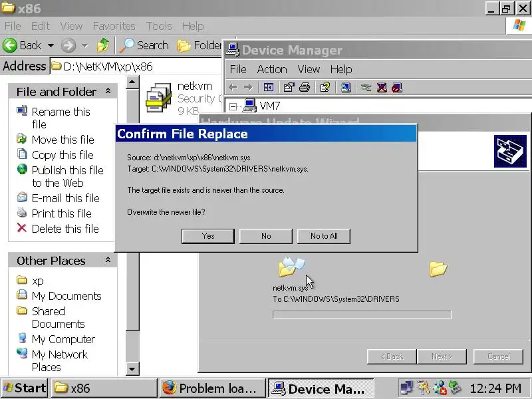
Task: Toggle Folders pane in Explorer toolbar
Action: (x=199, y=45)
